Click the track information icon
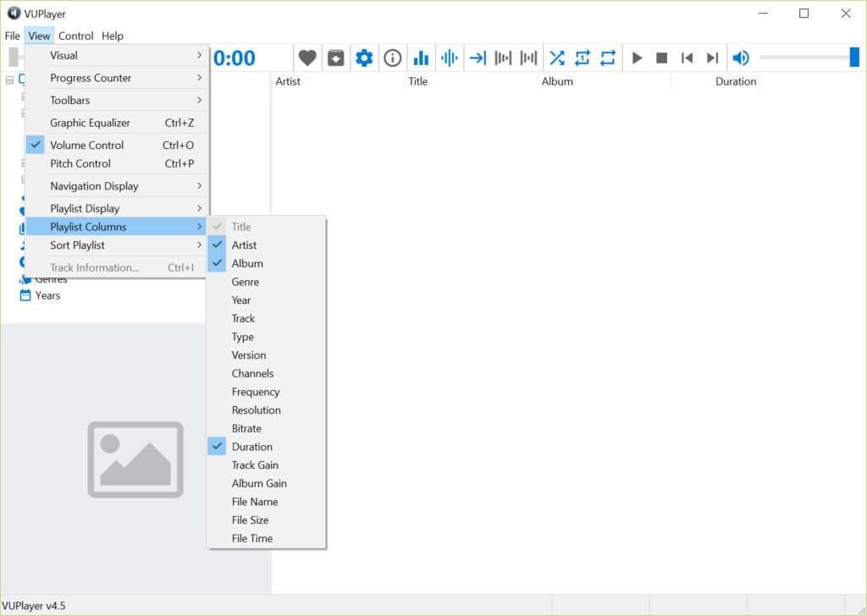 [x=393, y=58]
